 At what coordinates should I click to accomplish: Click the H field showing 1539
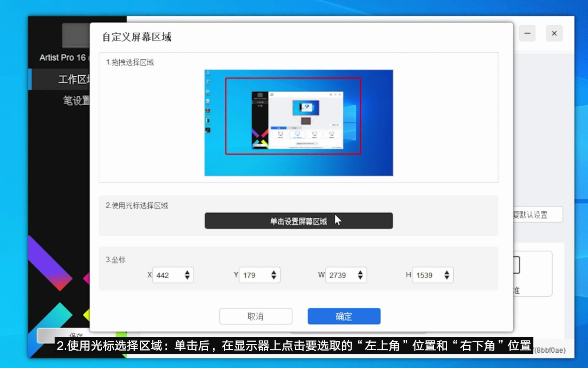(427, 275)
